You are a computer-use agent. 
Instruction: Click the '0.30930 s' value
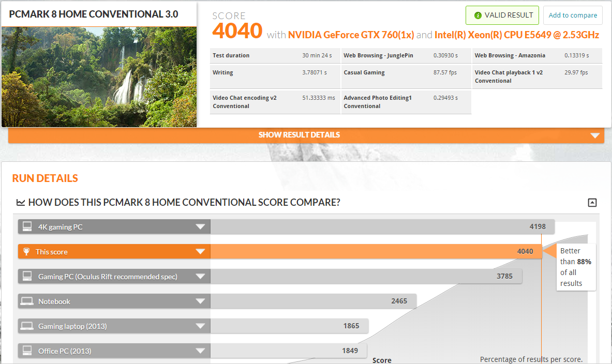click(445, 55)
